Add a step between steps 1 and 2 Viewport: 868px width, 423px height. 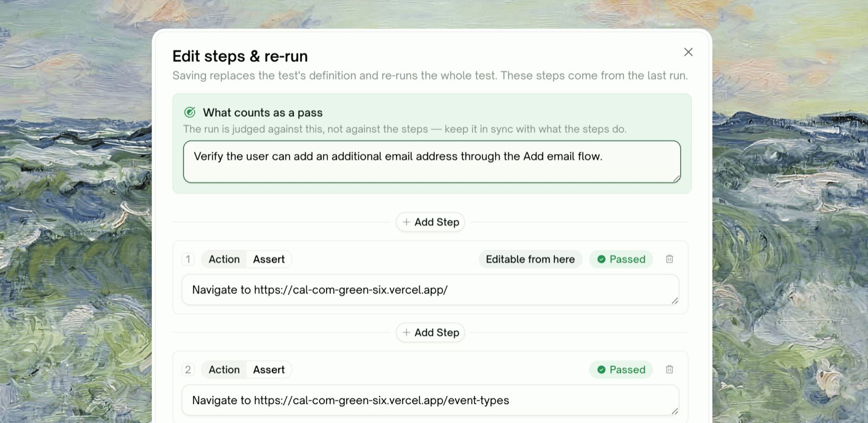(430, 332)
